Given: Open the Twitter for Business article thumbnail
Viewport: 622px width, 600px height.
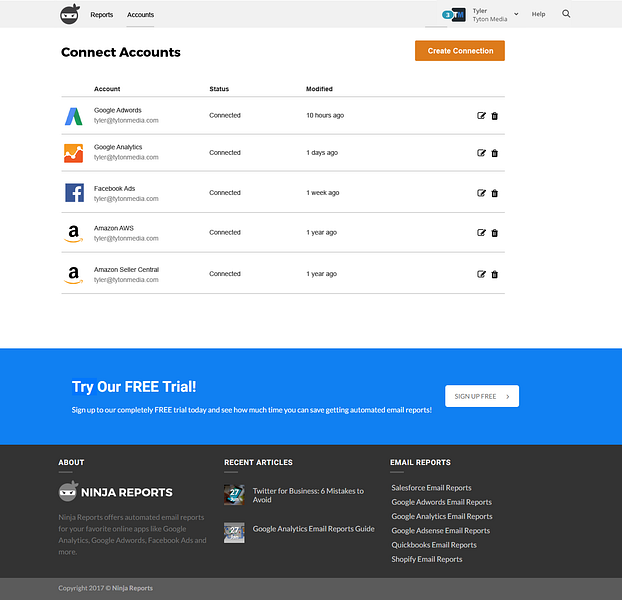Looking at the screenshot, I should coord(234,495).
